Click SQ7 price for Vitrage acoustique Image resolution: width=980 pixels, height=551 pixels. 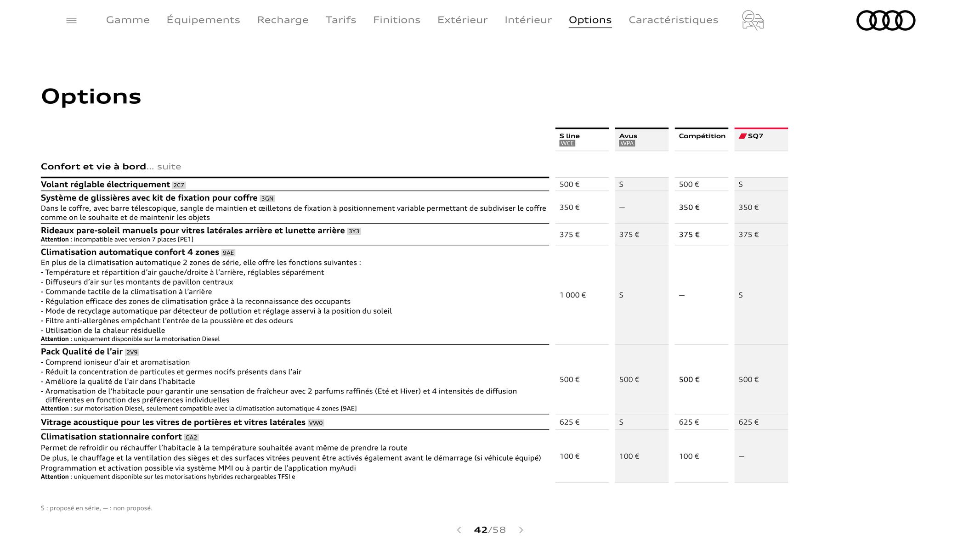748,422
